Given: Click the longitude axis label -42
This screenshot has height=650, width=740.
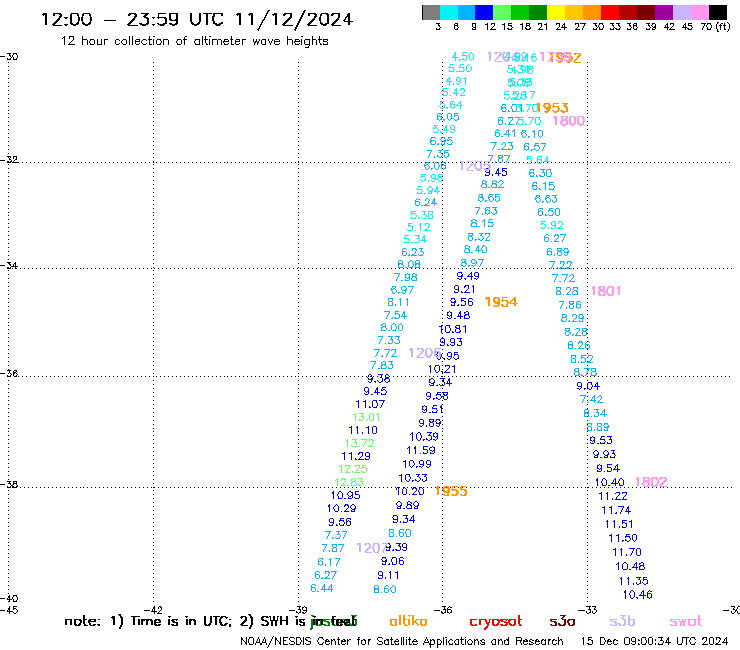Looking at the screenshot, I should click(x=153, y=610).
